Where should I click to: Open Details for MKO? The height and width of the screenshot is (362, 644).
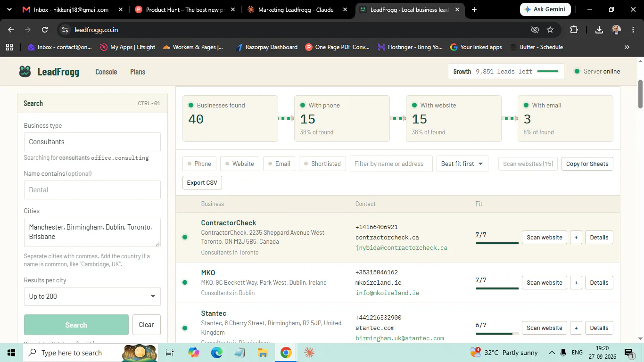click(x=599, y=283)
